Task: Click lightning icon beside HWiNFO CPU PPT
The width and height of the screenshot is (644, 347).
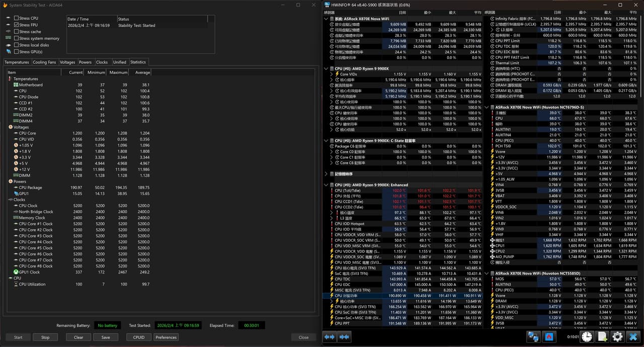Action: tap(331, 323)
